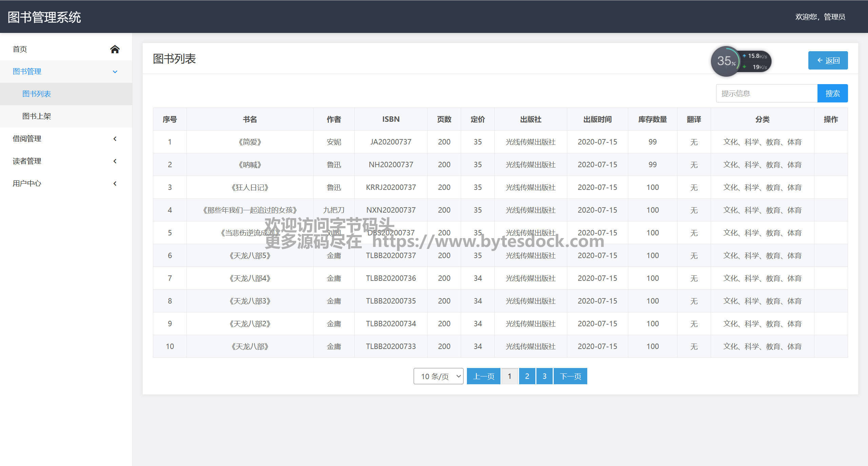868x466 pixels.
Task: Click 下一页 next page button
Action: 570,376
